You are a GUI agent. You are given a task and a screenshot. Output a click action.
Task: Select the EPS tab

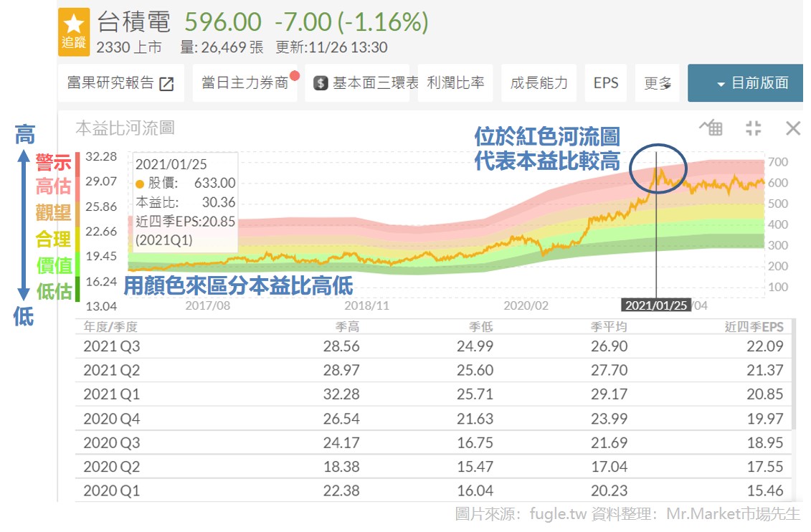tap(606, 82)
